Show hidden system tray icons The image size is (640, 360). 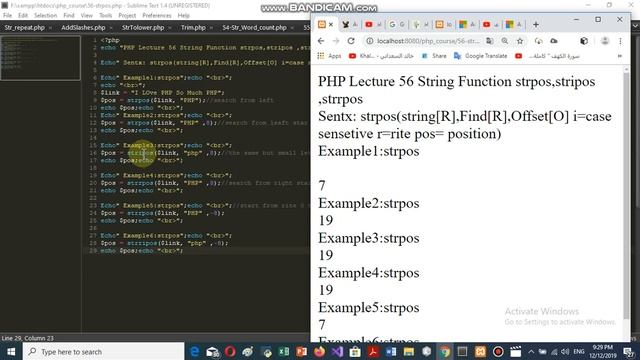tap(531, 351)
